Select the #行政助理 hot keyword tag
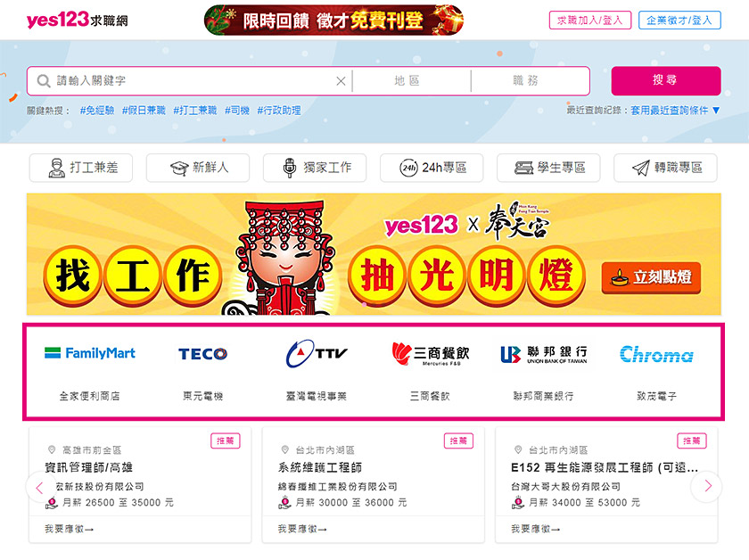 tap(279, 111)
